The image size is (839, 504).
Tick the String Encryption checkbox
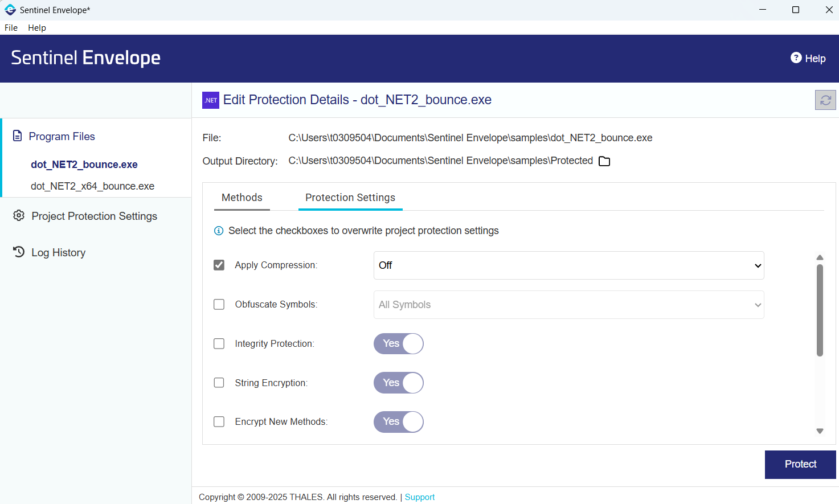(219, 383)
